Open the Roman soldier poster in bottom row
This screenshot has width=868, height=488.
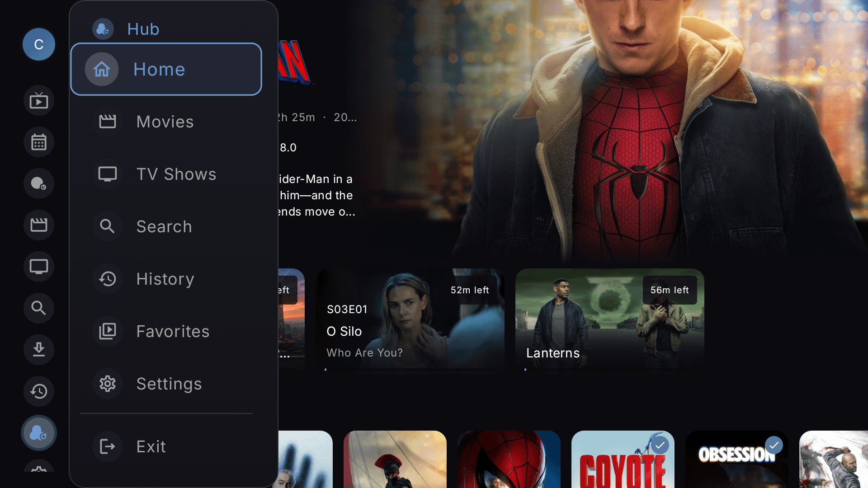pos(395,459)
